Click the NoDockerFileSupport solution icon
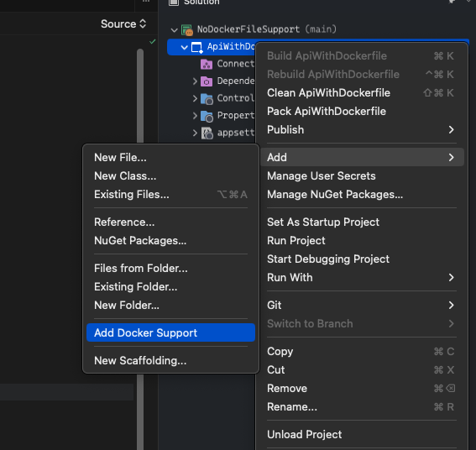476x450 pixels. point(187,29)
